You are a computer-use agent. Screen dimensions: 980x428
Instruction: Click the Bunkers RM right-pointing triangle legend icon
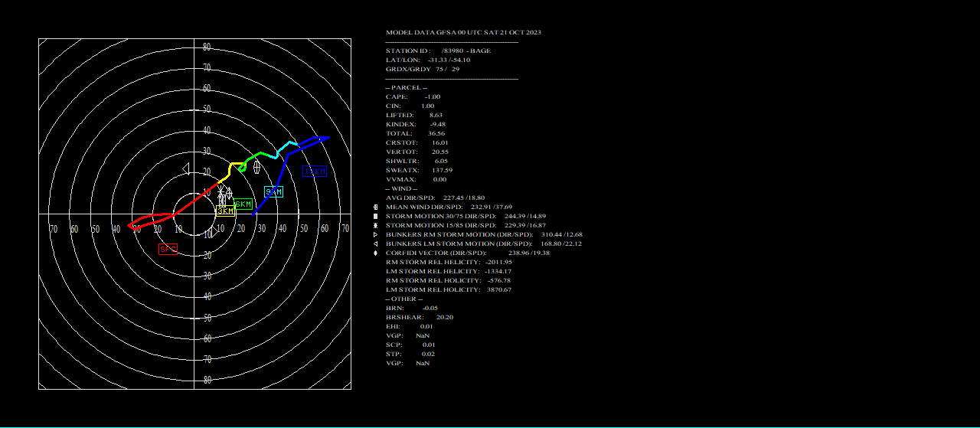(375, 234)
